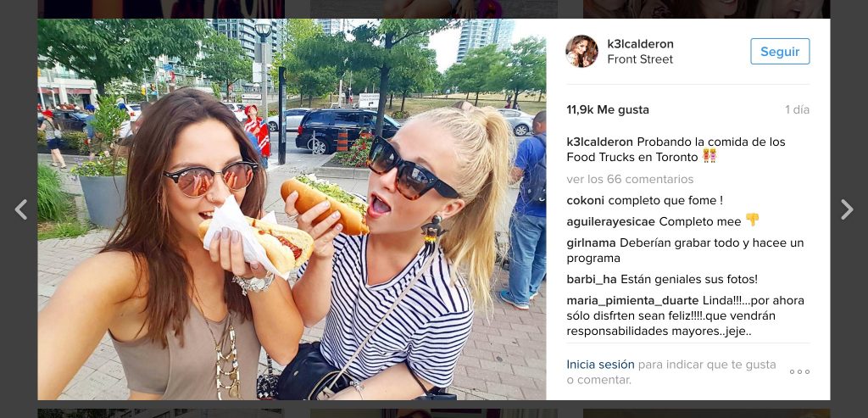Open k3lcalderon username in header
This screenshot has width=868, height=418.
pos(640,44)
